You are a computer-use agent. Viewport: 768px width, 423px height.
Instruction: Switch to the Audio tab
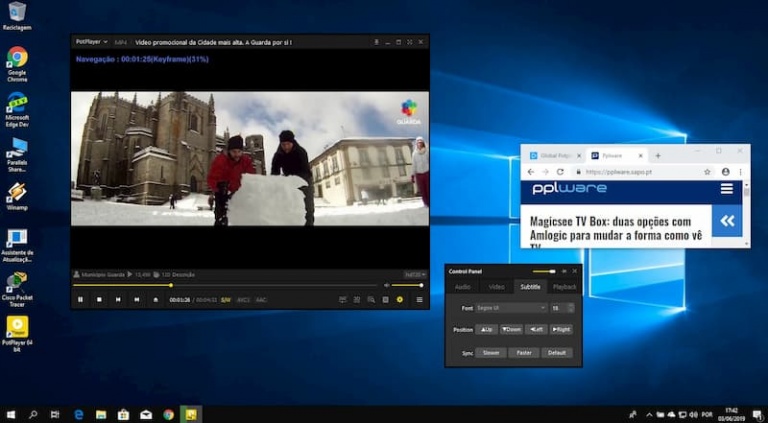click(x=462, y=287)
